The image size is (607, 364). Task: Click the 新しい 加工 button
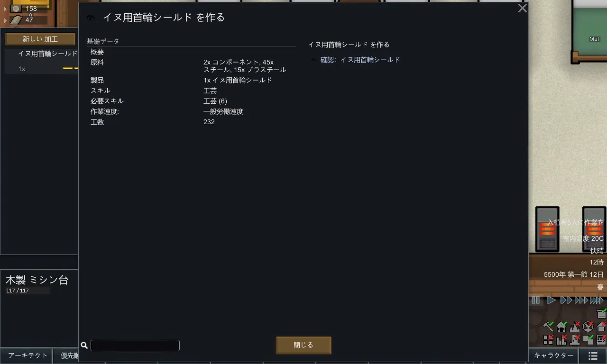click(x=40, y=39)
